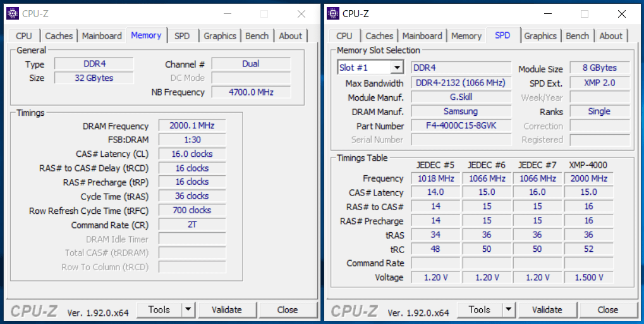This screenshot has height=324, width=644.
Task: Click Close button in left window
Action: pos(288,309)
